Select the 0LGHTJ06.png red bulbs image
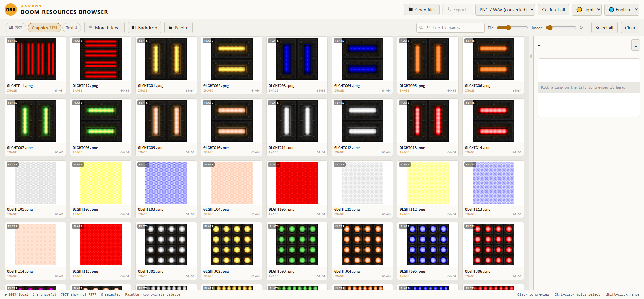The height and width of the screenshot is (299, 644). (493, 245)
